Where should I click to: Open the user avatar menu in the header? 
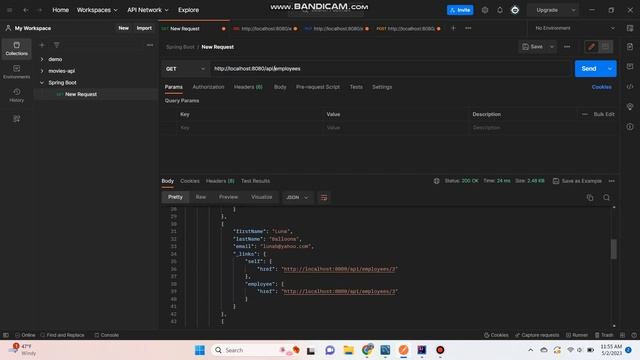point(515,10)
